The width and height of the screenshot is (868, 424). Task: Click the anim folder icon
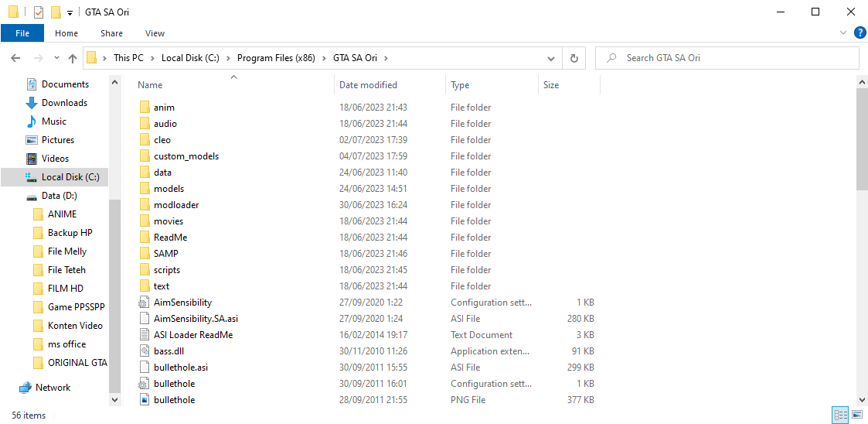pos(145,108)
